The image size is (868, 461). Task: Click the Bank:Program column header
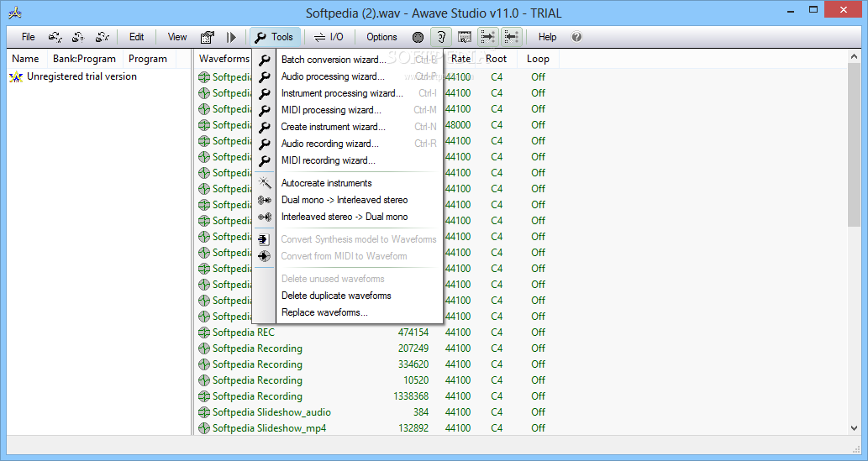(84, 59)
